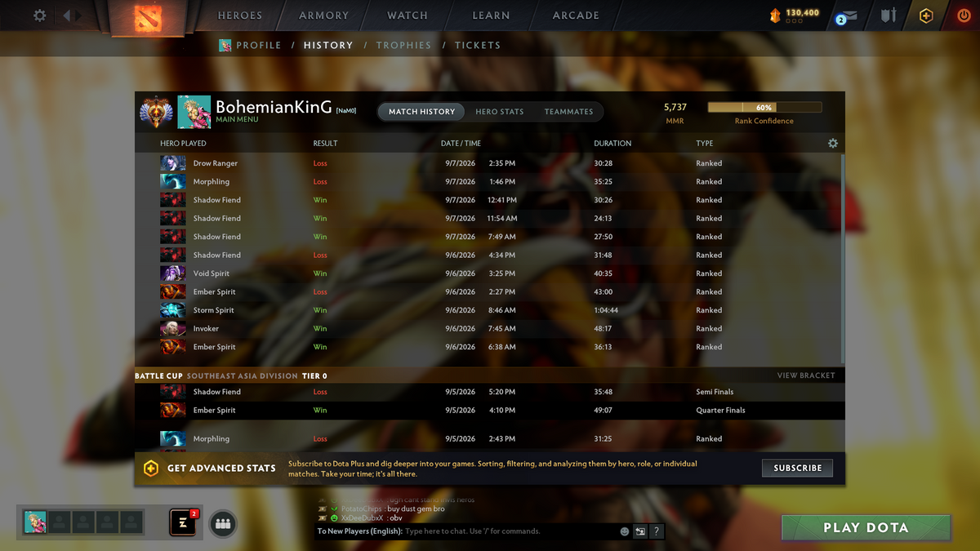Open the WATCH menu

[x=408, y=16]
